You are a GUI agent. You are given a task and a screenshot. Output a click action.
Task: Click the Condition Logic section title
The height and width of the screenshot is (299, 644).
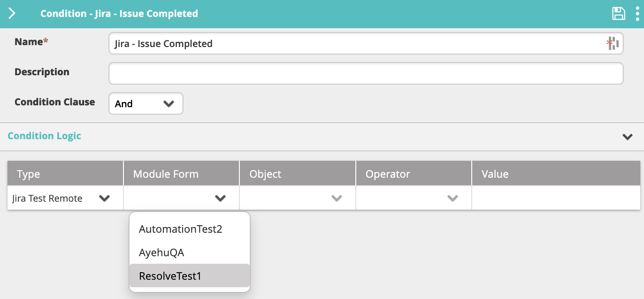tap(44, 136)
